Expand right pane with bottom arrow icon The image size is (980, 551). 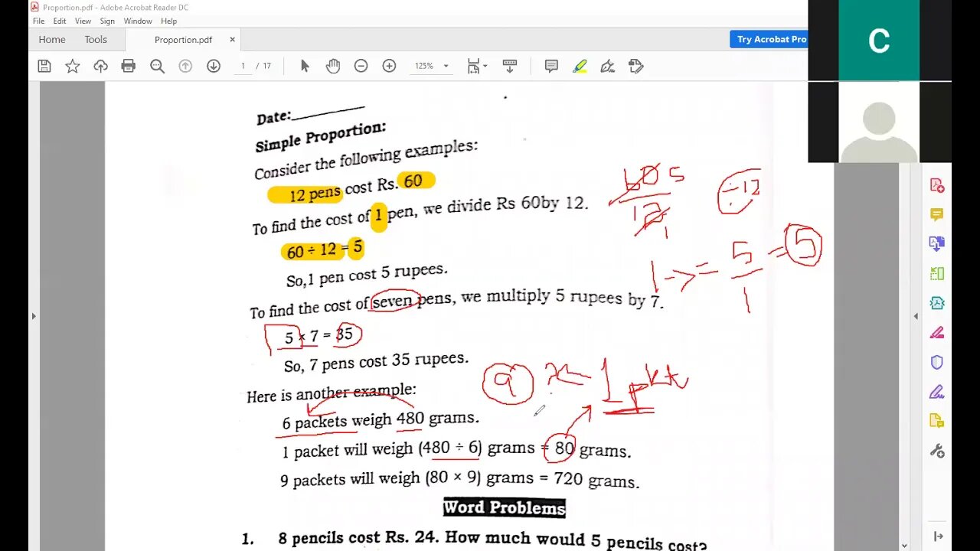coord(938,536)
